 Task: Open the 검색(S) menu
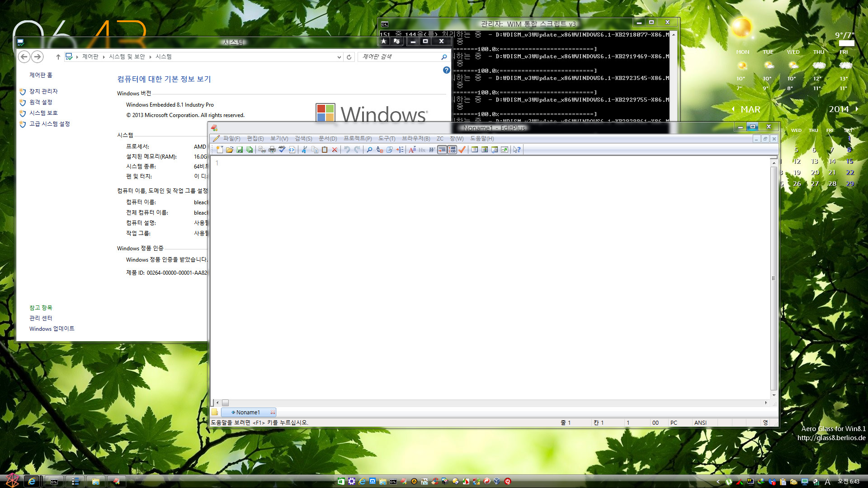303,138
